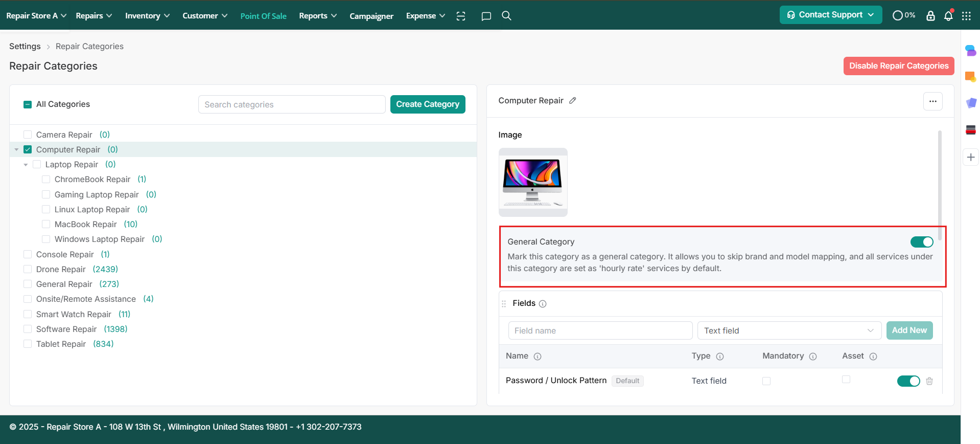Screen dimensions: 980x444
Task: Go to Point Of Sale
Action: point(263,16)
